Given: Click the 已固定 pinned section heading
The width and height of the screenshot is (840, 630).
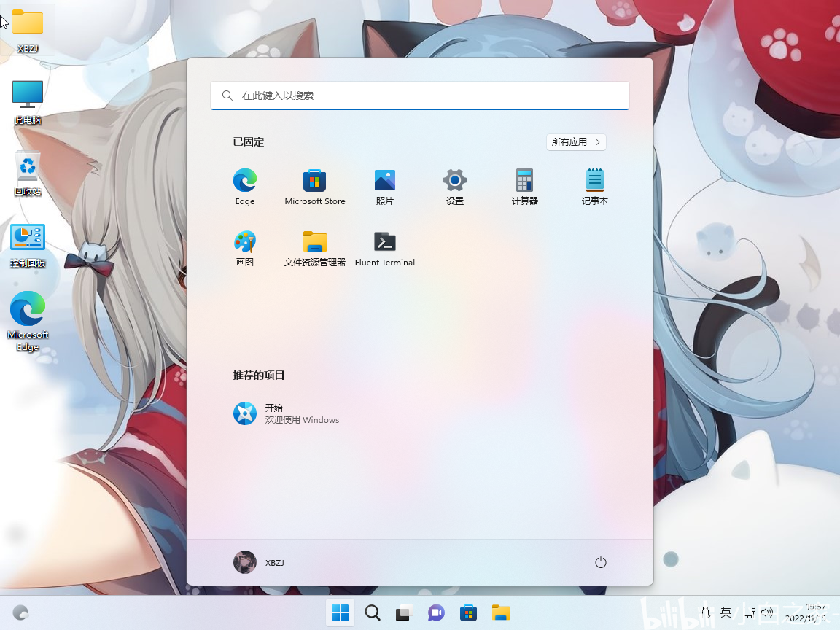Looking at the screenshot, I should [x=249, y=142].
